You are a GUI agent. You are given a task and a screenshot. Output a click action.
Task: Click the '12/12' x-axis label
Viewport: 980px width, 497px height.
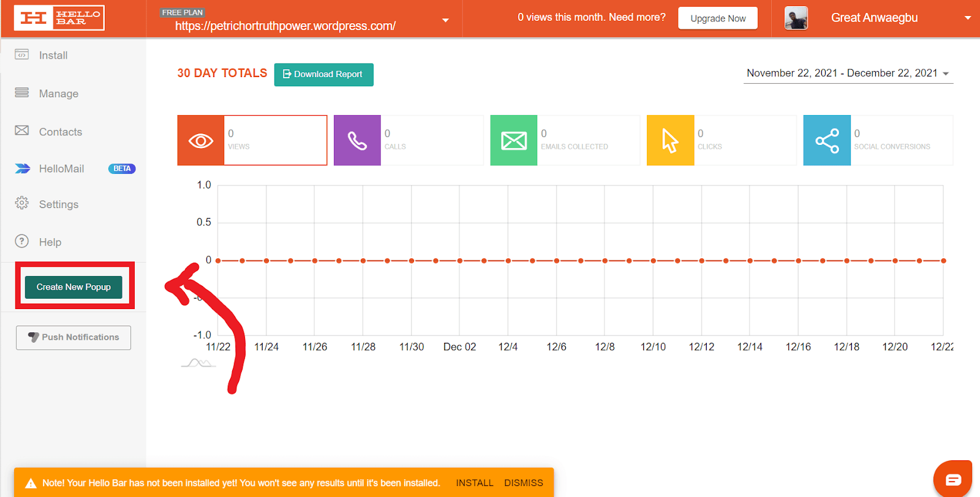pos(701,346)
